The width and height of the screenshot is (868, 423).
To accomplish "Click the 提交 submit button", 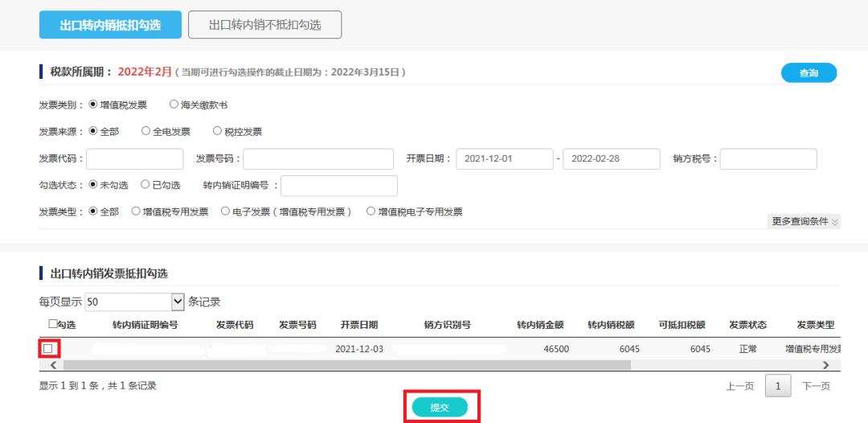I will [440, 408].
